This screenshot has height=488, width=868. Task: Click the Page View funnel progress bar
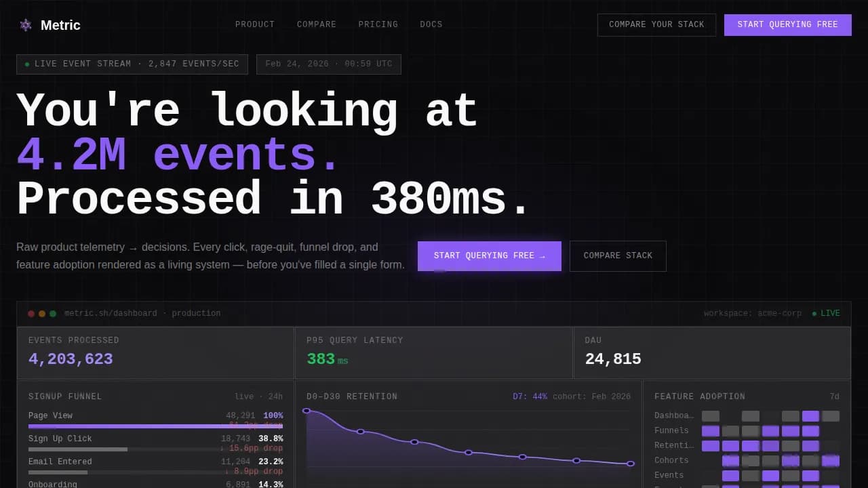(155, 426)
